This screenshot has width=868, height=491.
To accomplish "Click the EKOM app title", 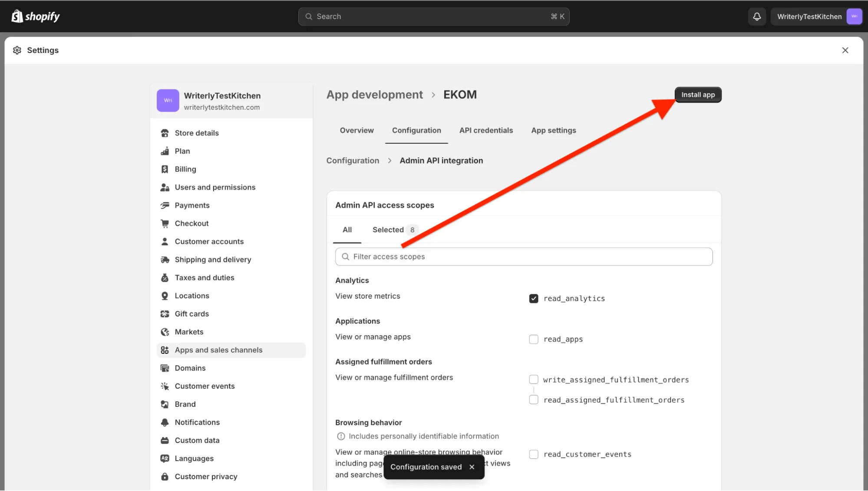I will tap(460, 95).
